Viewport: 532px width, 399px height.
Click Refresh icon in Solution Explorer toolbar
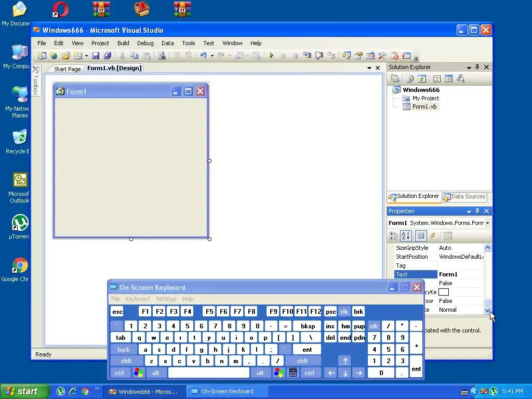422,79
